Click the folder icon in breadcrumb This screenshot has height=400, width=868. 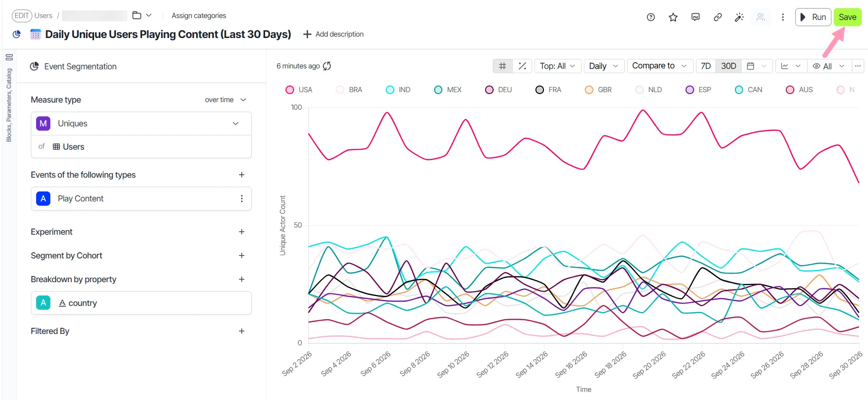pyautogui.click(x=137, y=15)
